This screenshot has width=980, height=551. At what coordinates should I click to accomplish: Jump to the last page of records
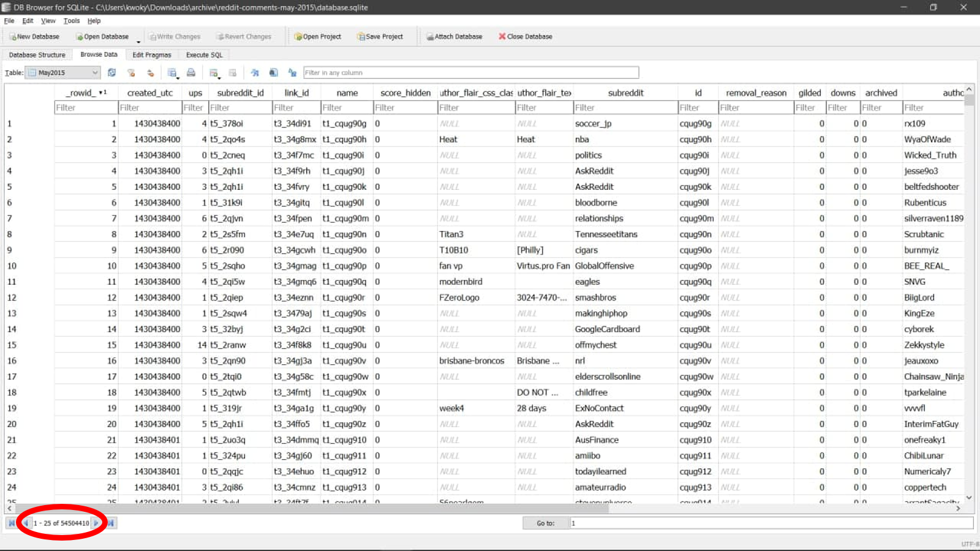pos(111,523)
